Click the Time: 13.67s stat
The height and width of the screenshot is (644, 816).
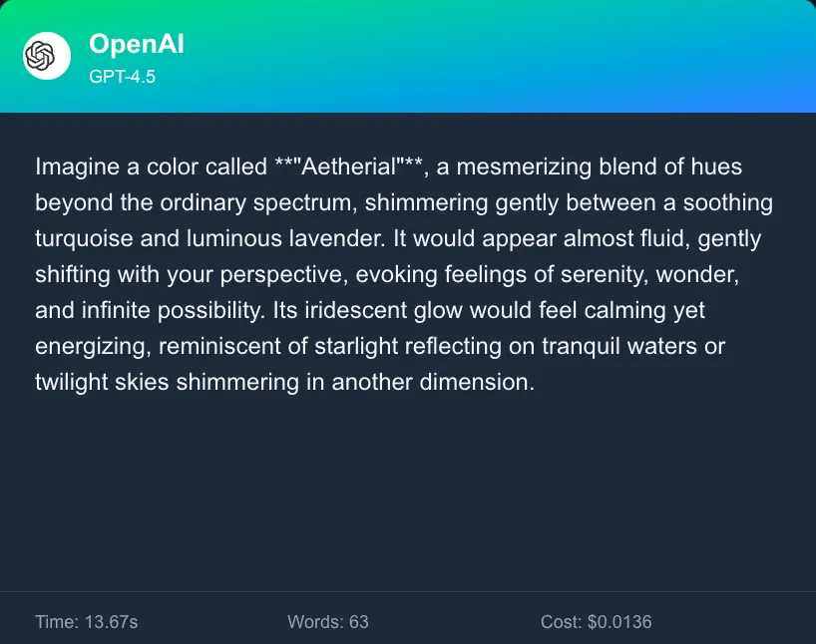[86, 622]
